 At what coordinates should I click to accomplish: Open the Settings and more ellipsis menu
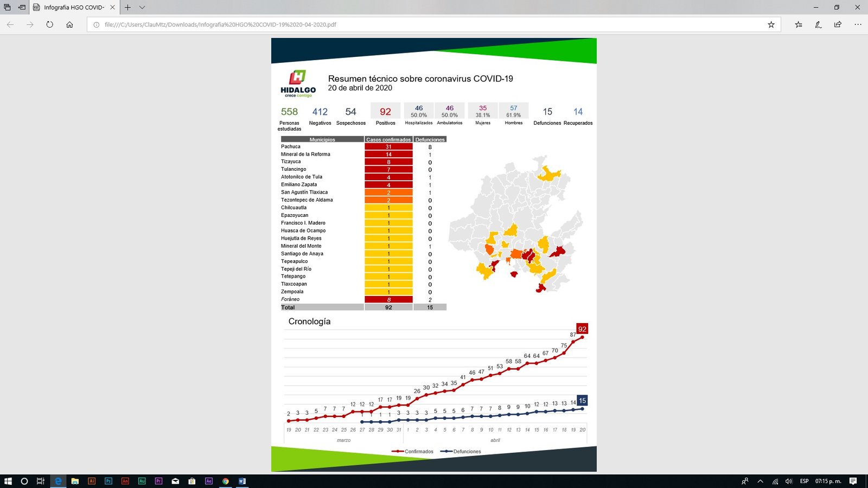[857, 24]
